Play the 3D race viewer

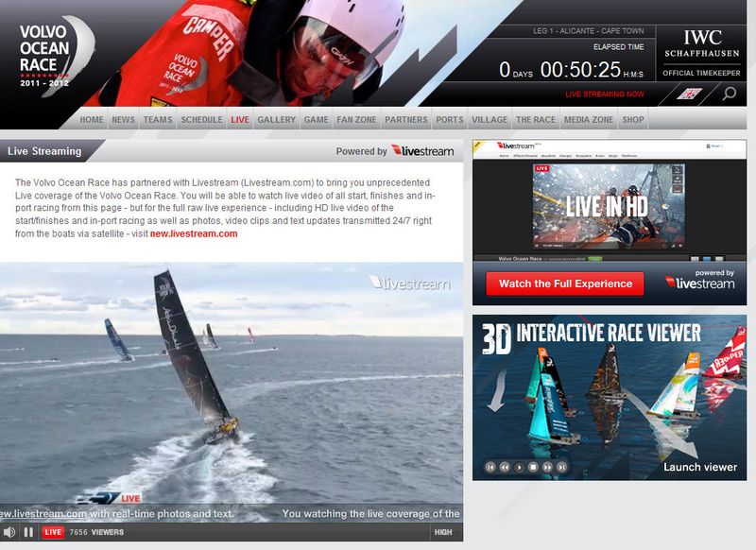pos(519,467)
